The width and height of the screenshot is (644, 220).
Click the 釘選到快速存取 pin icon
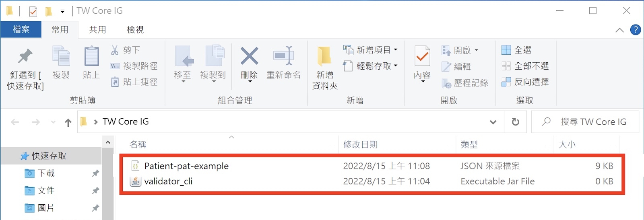[25, 56]
